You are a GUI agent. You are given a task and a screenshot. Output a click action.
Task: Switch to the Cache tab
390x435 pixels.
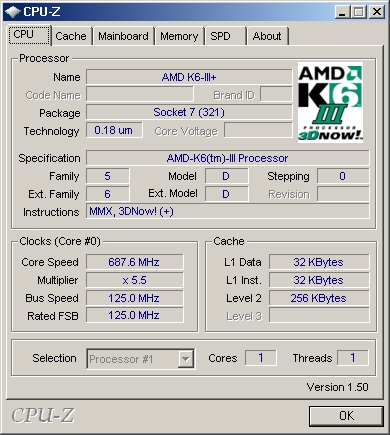pos(71,36)
